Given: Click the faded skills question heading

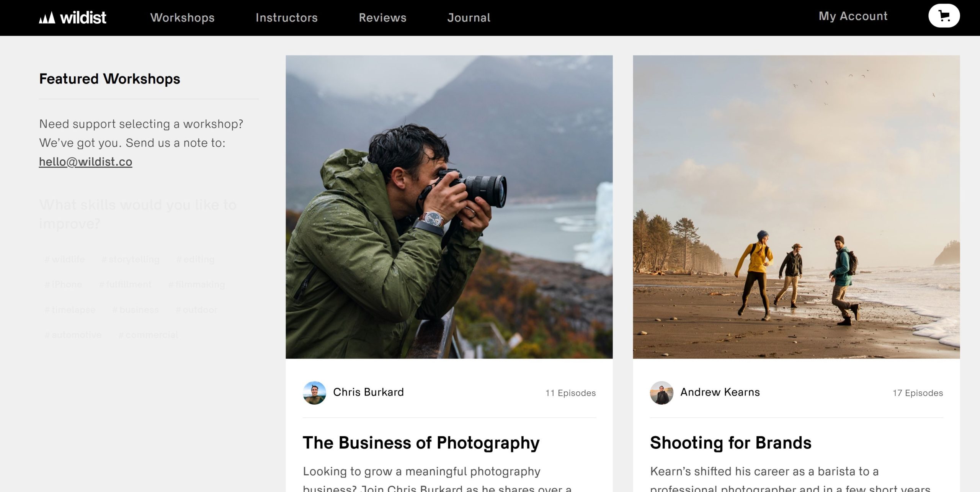Looking at the screenshot, I should 138,214.
